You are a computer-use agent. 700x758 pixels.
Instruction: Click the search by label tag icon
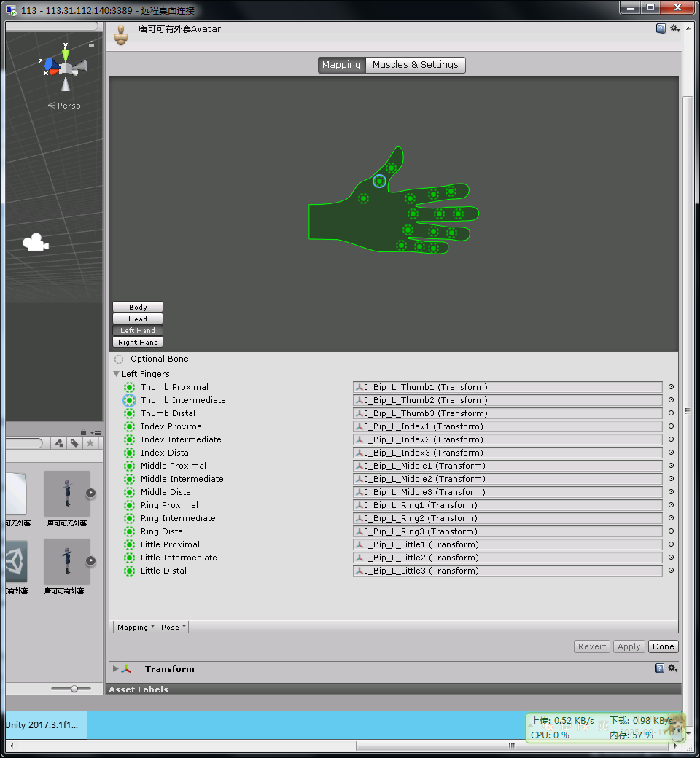[x=74, y=443]
